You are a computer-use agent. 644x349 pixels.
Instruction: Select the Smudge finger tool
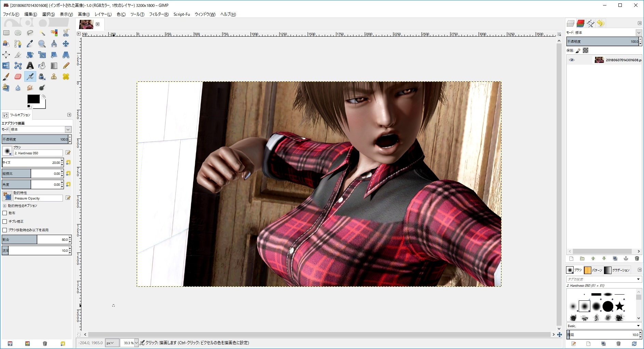[x=30, y=88]
